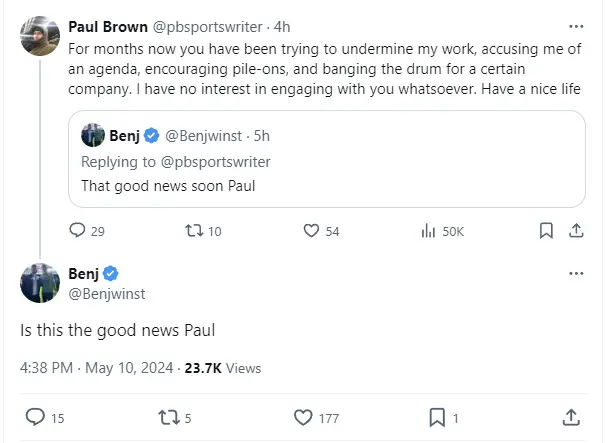The height and width of the screenshot is (443, 614).
Task: Bookmark Paul Brown's tweet
Action: [546, 231]
